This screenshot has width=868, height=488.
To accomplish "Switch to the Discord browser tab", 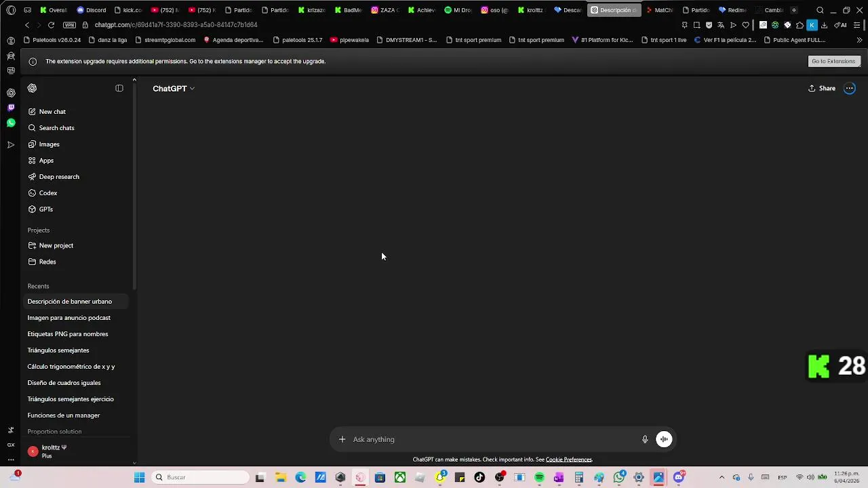I will point(92,10).
